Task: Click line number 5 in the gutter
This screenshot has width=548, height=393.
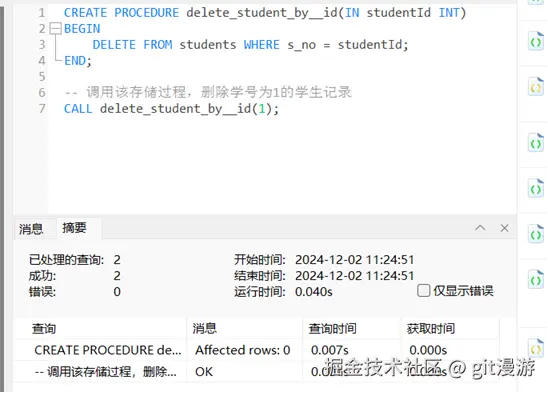Action: 42,77
